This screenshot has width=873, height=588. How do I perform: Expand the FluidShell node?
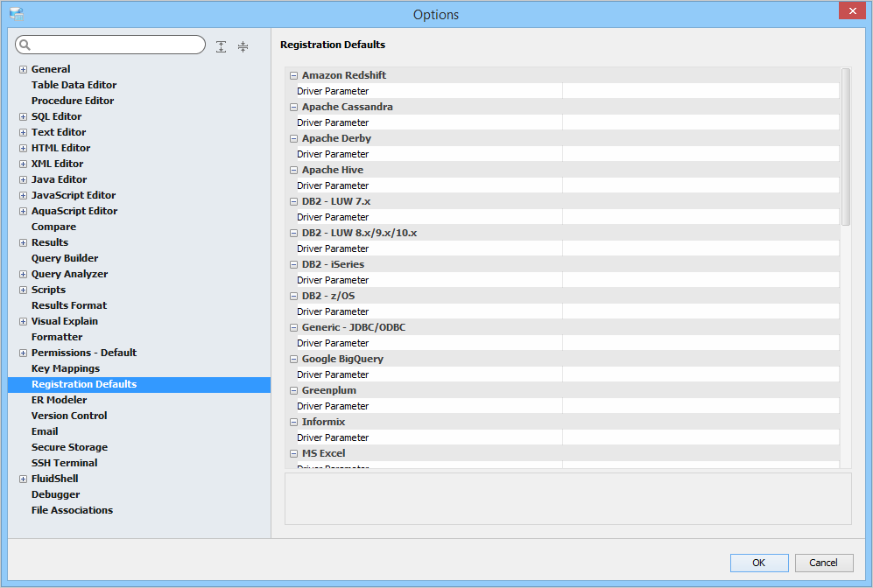[x=23, y=479]
